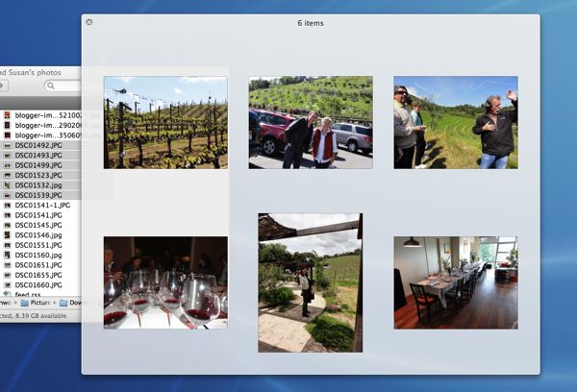The height and width of the screenshot is (392, 577).
Task: Open the garden pathway portrait photo
Action: click(x=311, y=282)
